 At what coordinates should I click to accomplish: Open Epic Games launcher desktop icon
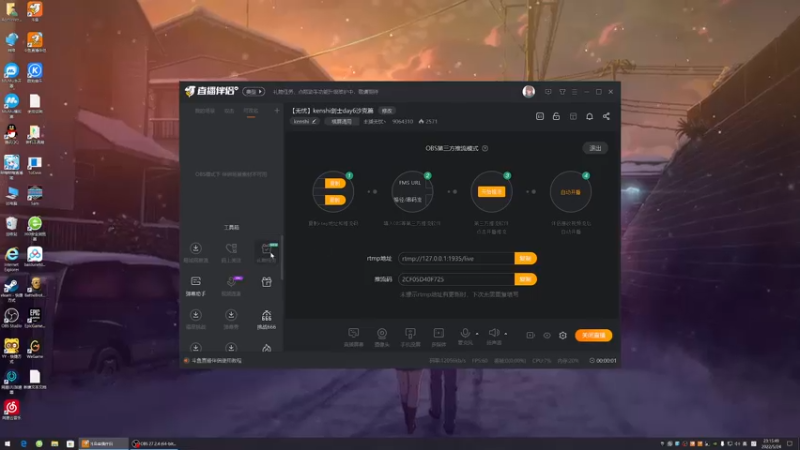[35, 318]
